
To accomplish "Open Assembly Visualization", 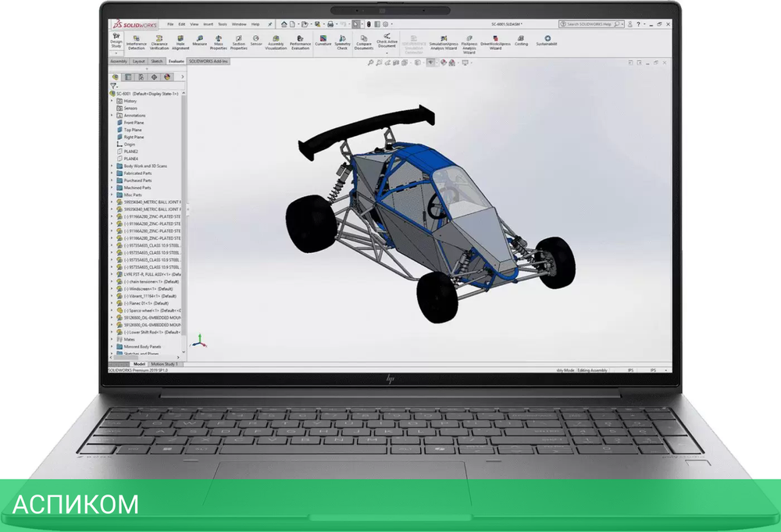I will [x=275, y=43].
